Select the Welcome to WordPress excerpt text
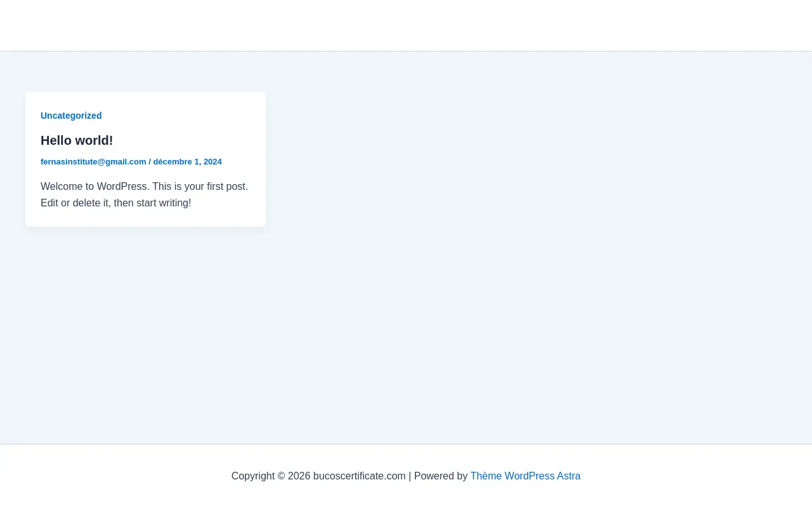The width and height of the screenshot is (812, 508). (x=145, y=195)
